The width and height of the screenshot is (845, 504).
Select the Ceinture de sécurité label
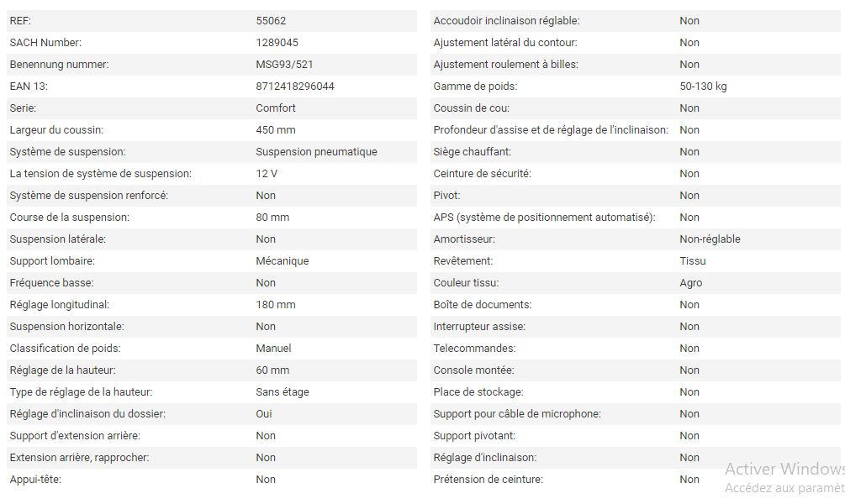pyautogui.click(x=483, y=174)
